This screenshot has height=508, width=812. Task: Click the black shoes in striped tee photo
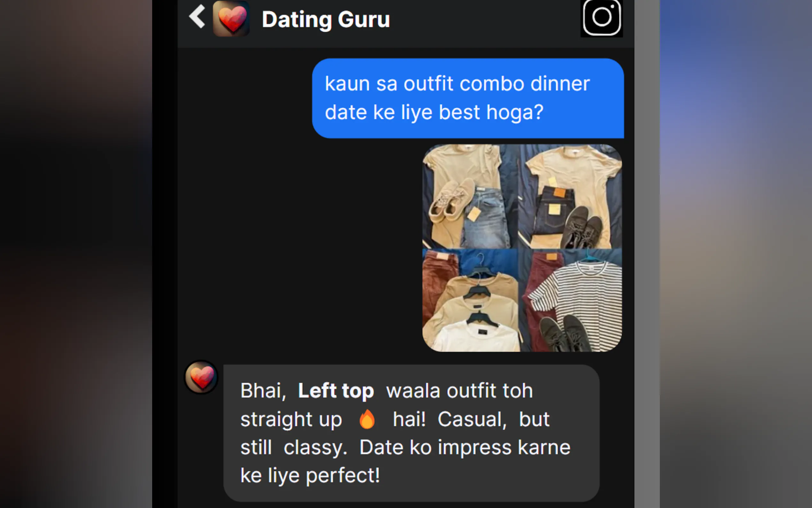click(x=566, y=333)
